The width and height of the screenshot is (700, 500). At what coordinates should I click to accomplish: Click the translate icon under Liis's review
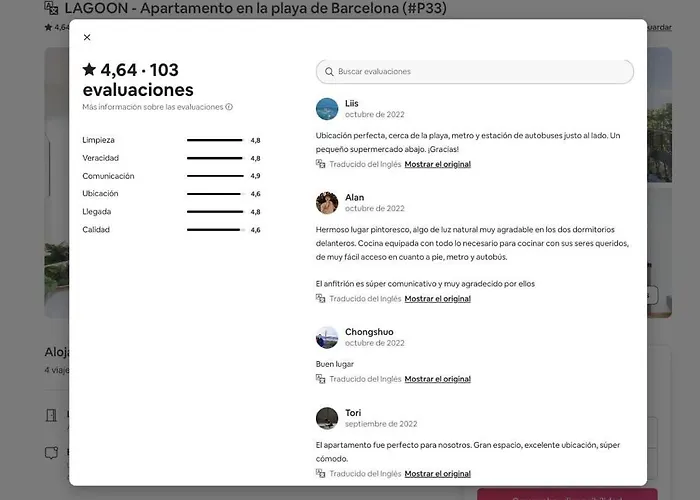pyautogui.click(x=321, y=164)
